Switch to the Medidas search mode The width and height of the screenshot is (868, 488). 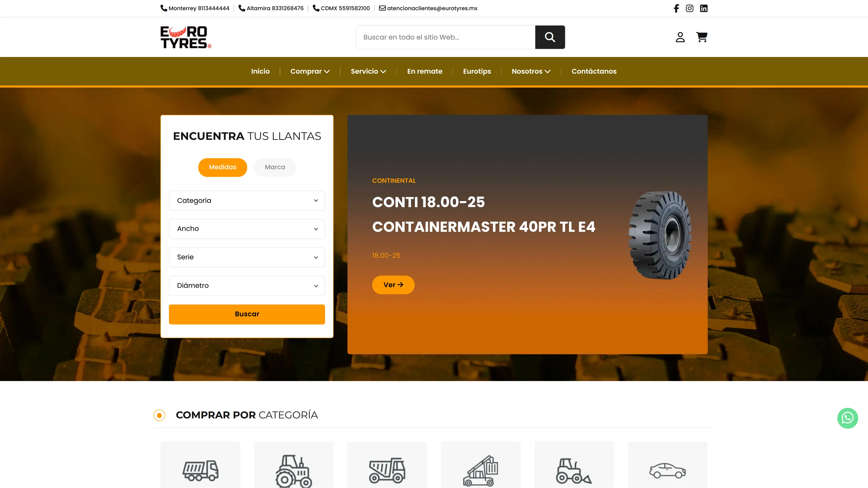coord(223,167)
